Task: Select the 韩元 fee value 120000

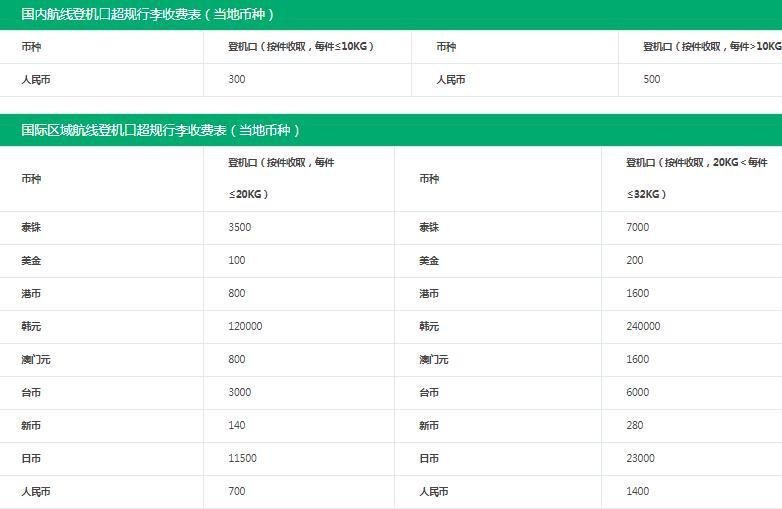Action: point(245,326)
